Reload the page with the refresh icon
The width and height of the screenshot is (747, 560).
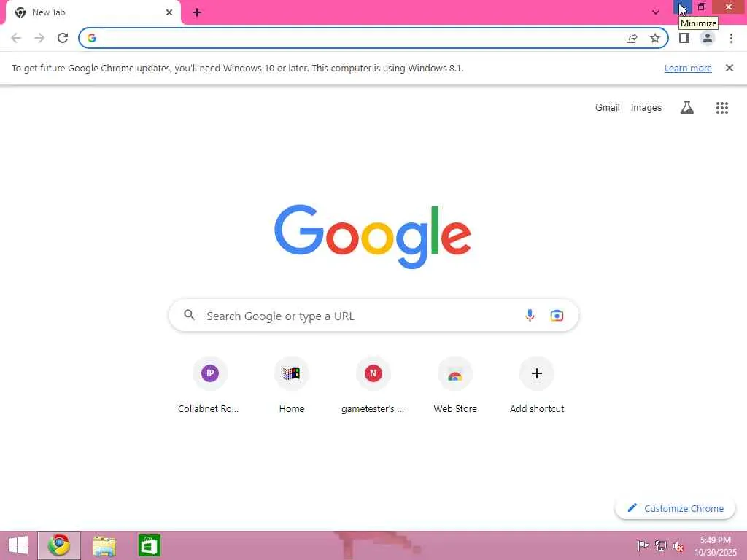(63, 38)
